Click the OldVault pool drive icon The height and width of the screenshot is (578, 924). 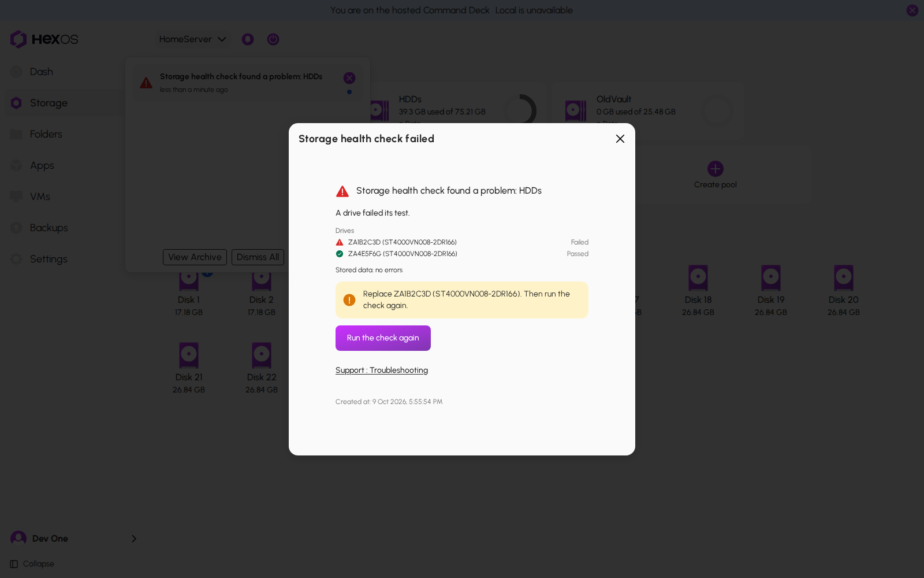576,110
